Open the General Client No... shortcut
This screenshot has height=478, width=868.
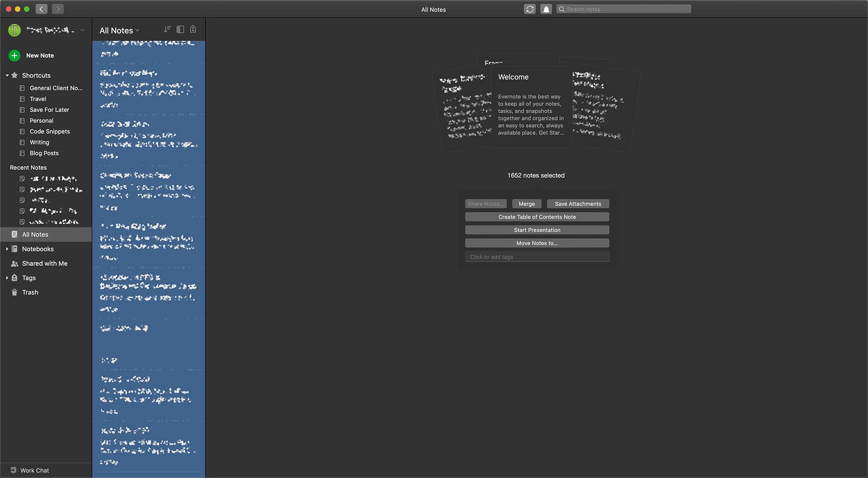[x=56, y=88]
